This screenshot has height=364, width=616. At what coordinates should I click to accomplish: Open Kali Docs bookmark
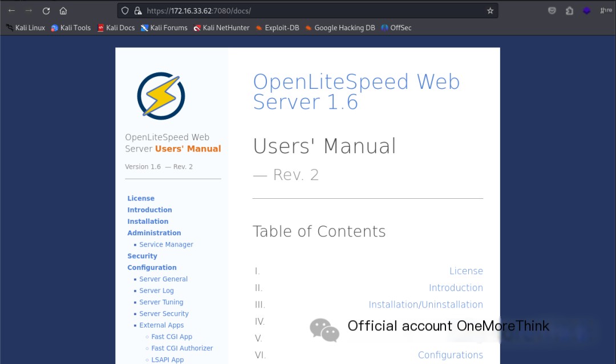click(x=116, y=28)
